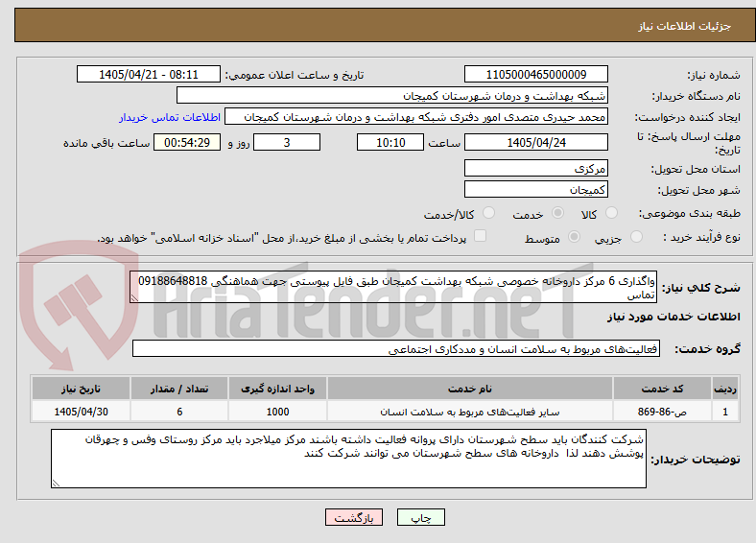Toggle the اسناد خزانه اسلامی payment checkbox
Screen dimensions: 756x543
(x=481, y=236)
